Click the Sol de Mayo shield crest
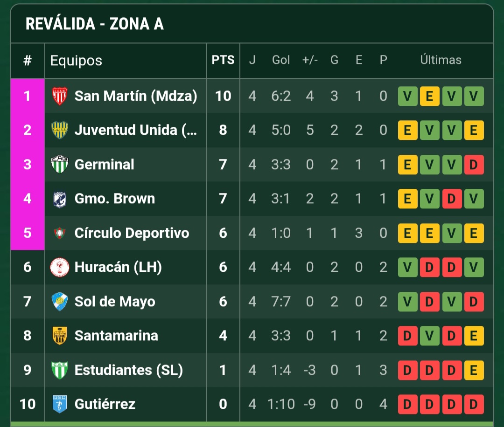The width and height of the screenshot is (504, 427). (x=59, y=302)
